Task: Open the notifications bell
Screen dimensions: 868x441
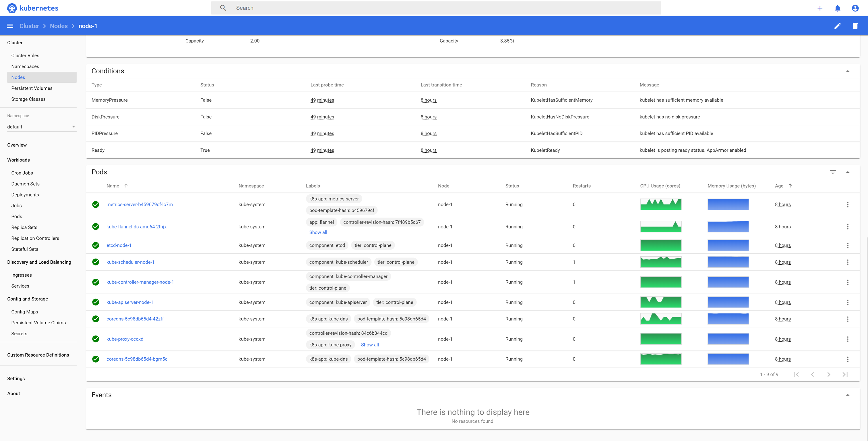Action: [x=837, y=8]
